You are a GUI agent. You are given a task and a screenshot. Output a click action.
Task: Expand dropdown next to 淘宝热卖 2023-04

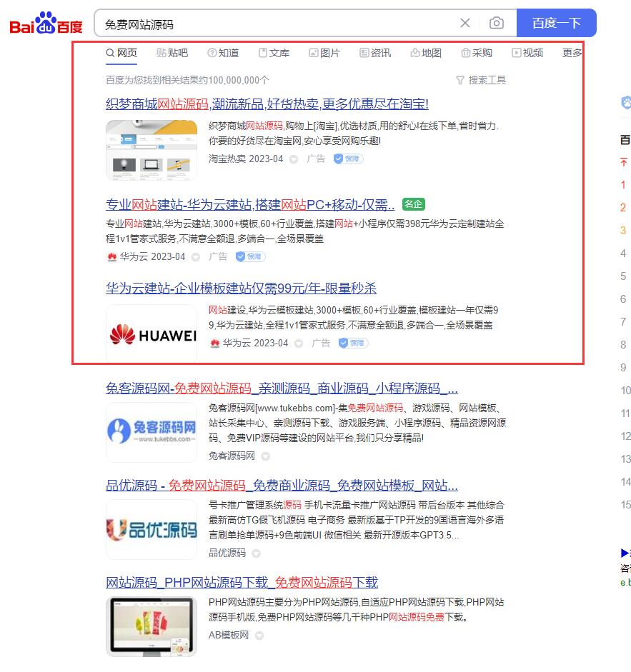(x=294, y=159)
